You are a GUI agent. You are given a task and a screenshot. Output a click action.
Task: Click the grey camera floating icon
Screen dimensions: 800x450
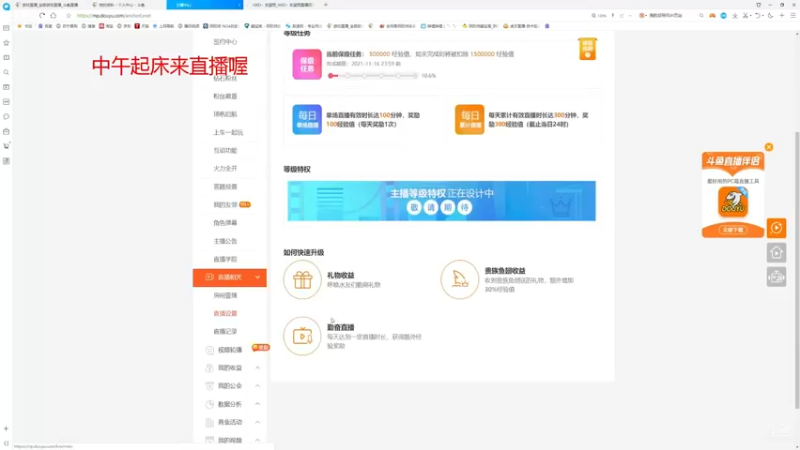pos(777,277)
